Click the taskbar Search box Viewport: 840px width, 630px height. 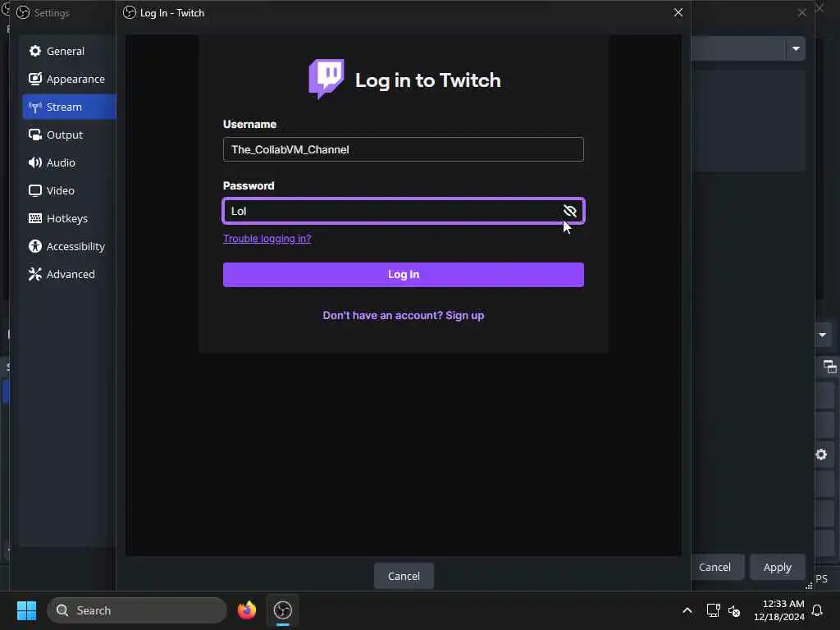pyautogui.click(x=137, y=610)
